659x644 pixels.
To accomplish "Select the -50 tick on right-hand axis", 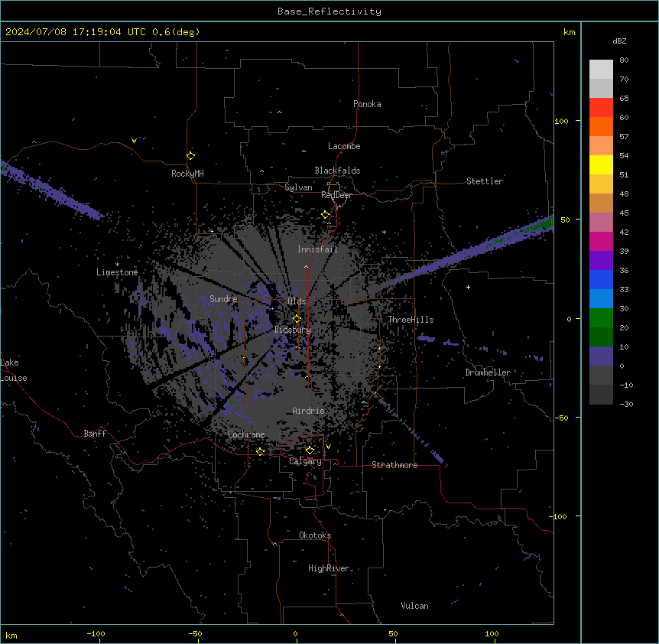I will (x=561, y=418).
